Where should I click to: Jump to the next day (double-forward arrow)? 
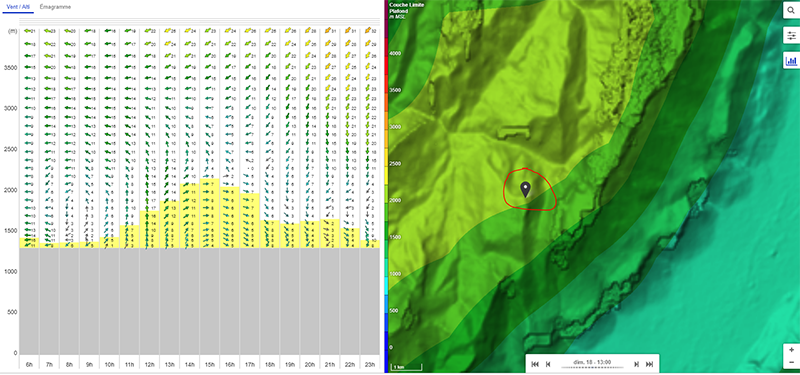[x=649, y=364]
